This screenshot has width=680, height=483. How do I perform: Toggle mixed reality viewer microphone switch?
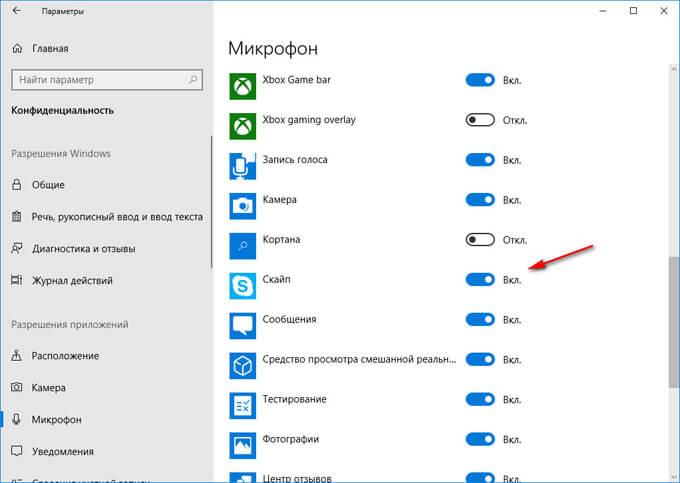(480, 359)
